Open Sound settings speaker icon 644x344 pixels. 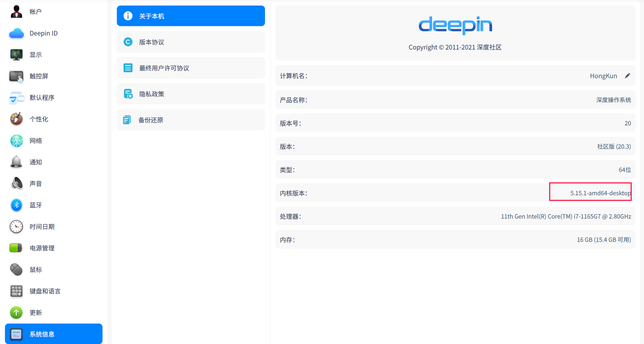[x=16, y=184]
